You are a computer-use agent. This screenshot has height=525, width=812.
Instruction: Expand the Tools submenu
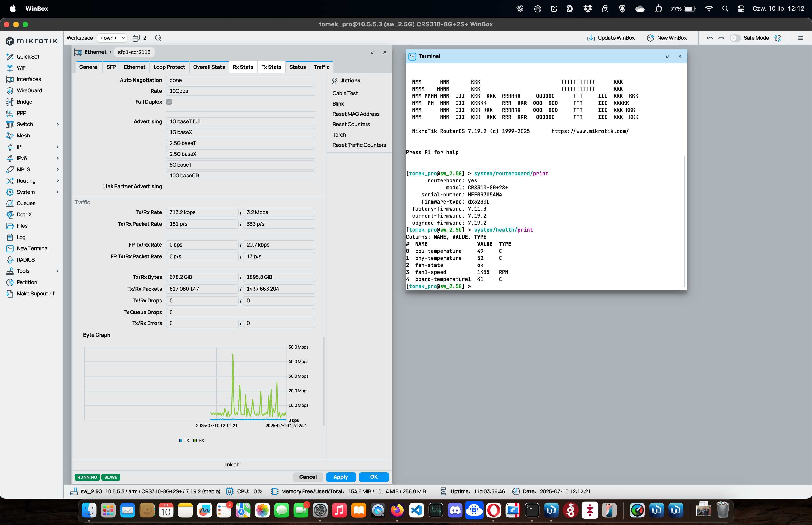pos(58,271)
